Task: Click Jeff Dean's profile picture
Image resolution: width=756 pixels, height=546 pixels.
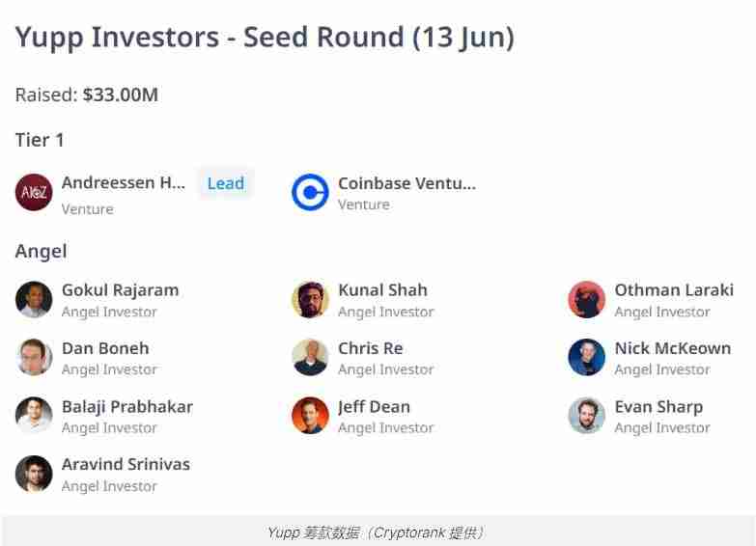Action: tap(310, 416)
